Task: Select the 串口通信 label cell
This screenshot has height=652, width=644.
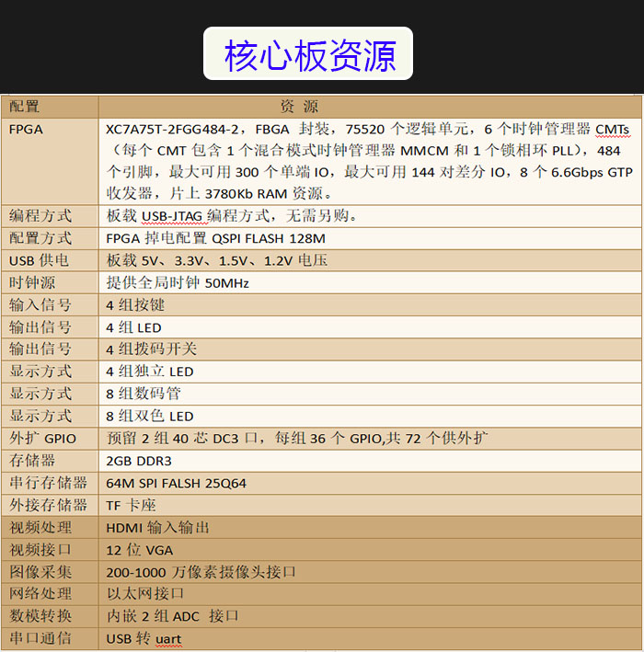Action: point(50,639)
